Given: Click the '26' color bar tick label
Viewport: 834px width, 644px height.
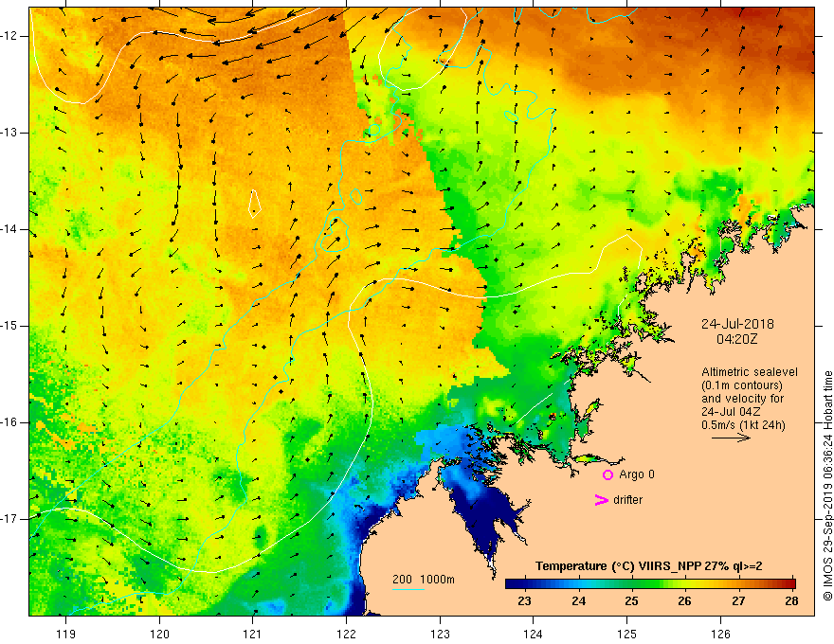Looking at the screenshot, I should tap(684, 601).
